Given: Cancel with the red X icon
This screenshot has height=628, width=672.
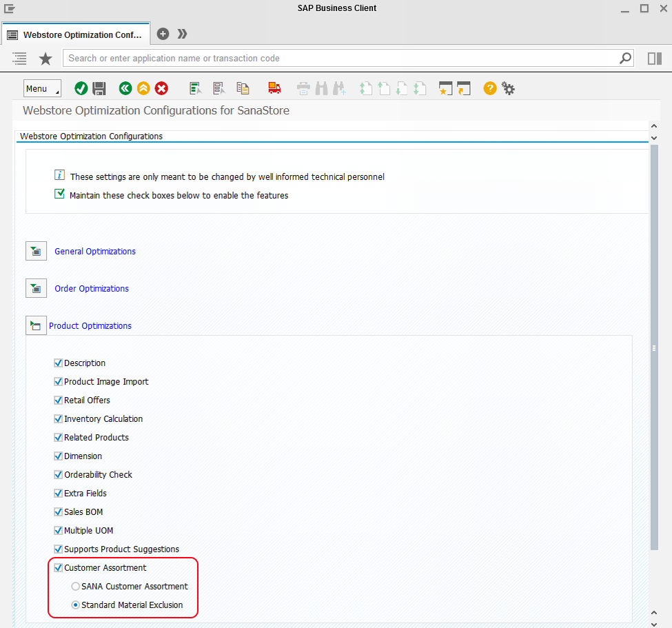Looking at the screenshot, I should pyautogui.click(x=161, y=89).
